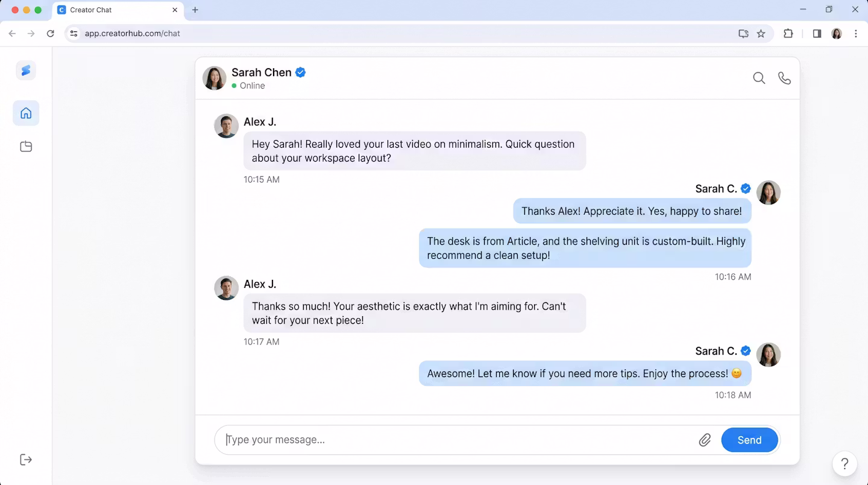Click the search icon in chat header

point(759,78)
